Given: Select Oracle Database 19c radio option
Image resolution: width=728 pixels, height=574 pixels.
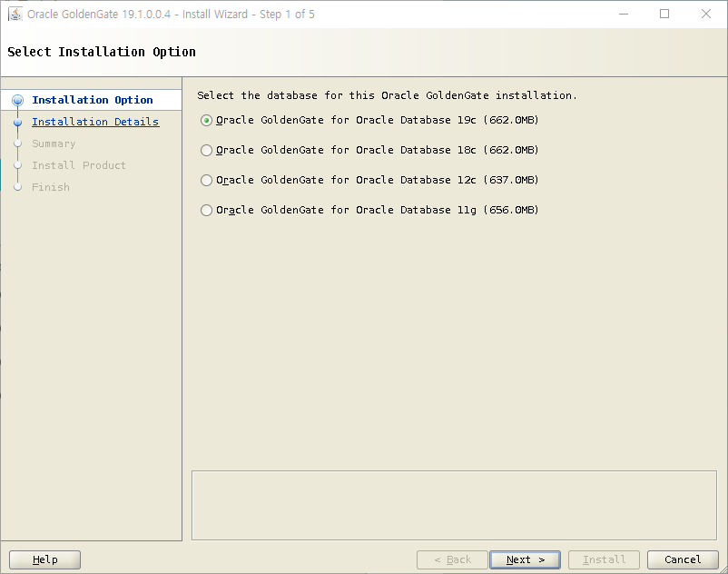Looking at the screenshot, I should click(x=207, y=120).
